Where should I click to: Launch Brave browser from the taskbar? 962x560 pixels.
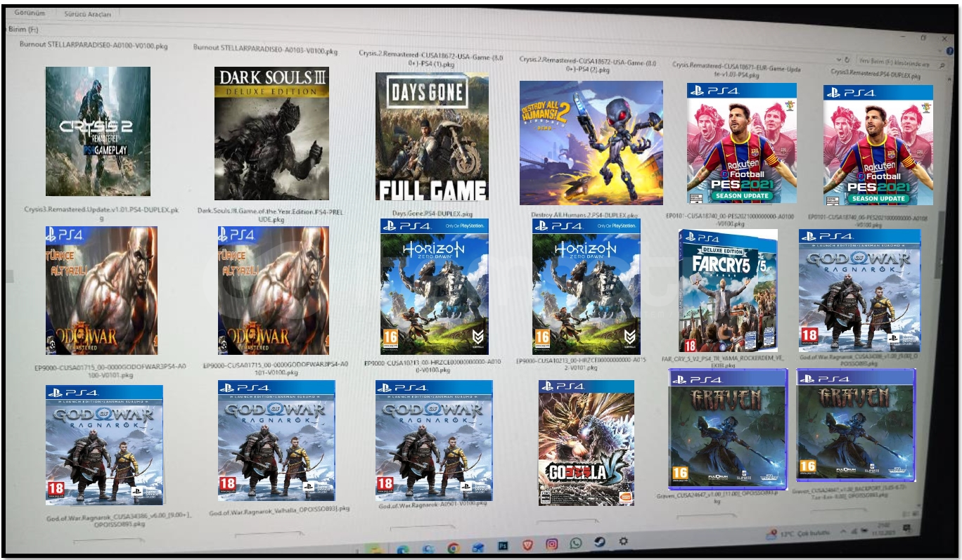point(528,545)
